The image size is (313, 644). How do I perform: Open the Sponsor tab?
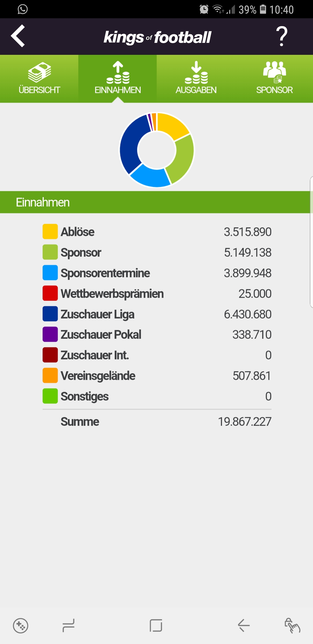[274, 79]
